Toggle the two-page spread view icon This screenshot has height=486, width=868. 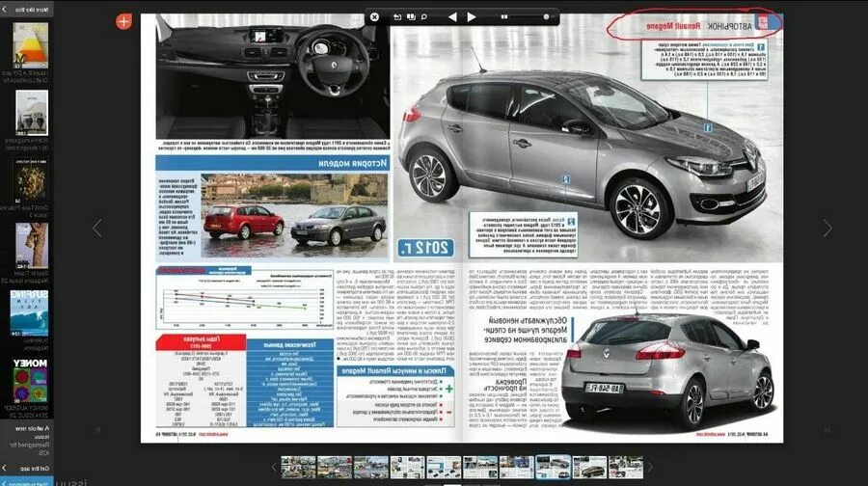(x=411, y=17)
